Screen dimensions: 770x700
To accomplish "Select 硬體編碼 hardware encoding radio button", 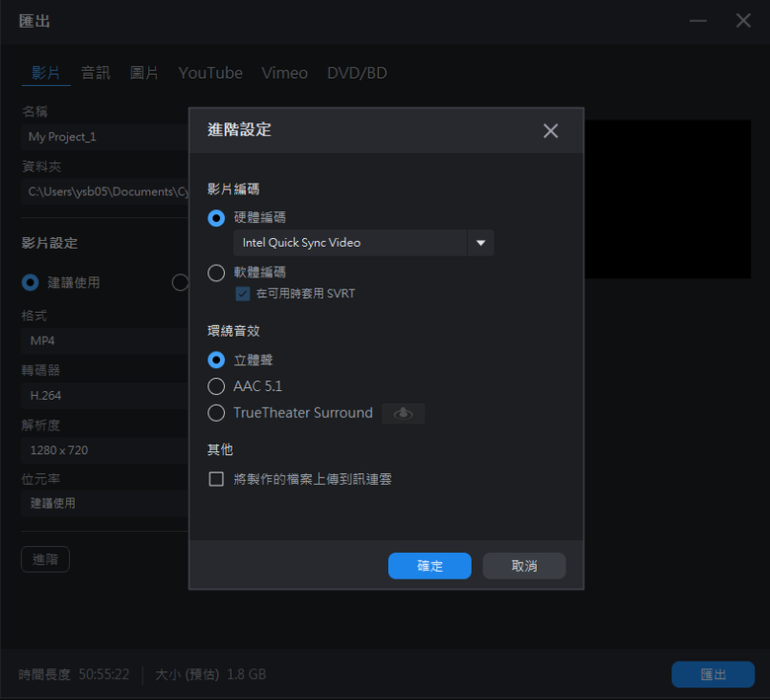I will pyautogui.click(x=216, y=217).
